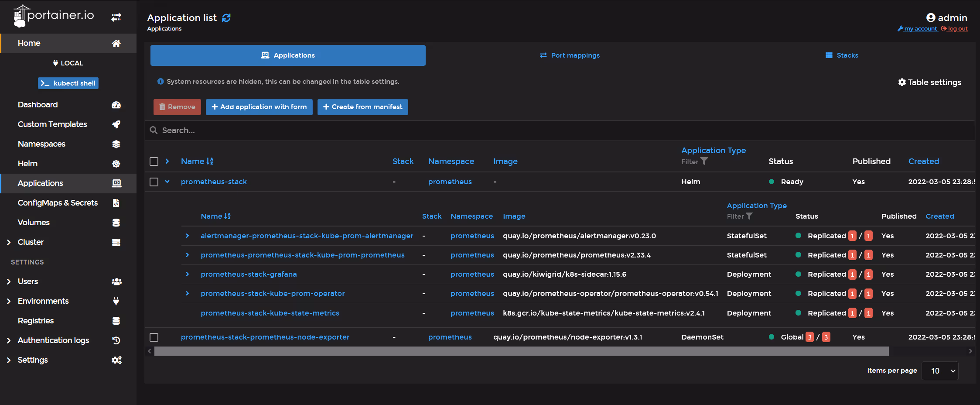
Task: Check the node-exporter row checkbox
Action: pyautogui.click(x=154, y=337)
